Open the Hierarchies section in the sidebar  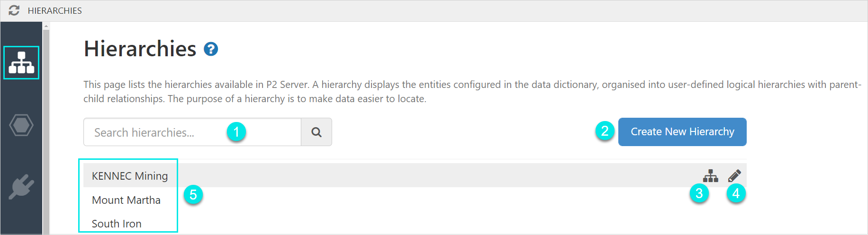[21, 62]
